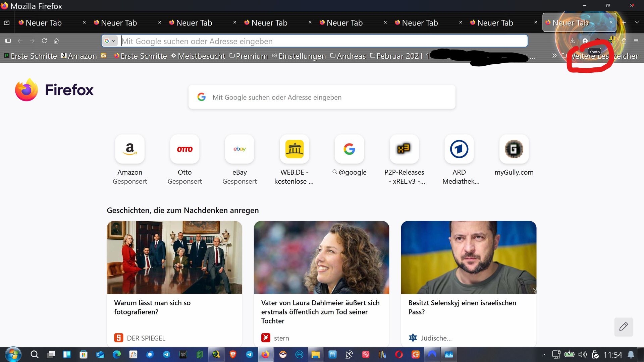This screenshot has height=362, width=644.
Task: Expand the list all tabs chevron
Action: pyautogui.click(x=637, y=22)
